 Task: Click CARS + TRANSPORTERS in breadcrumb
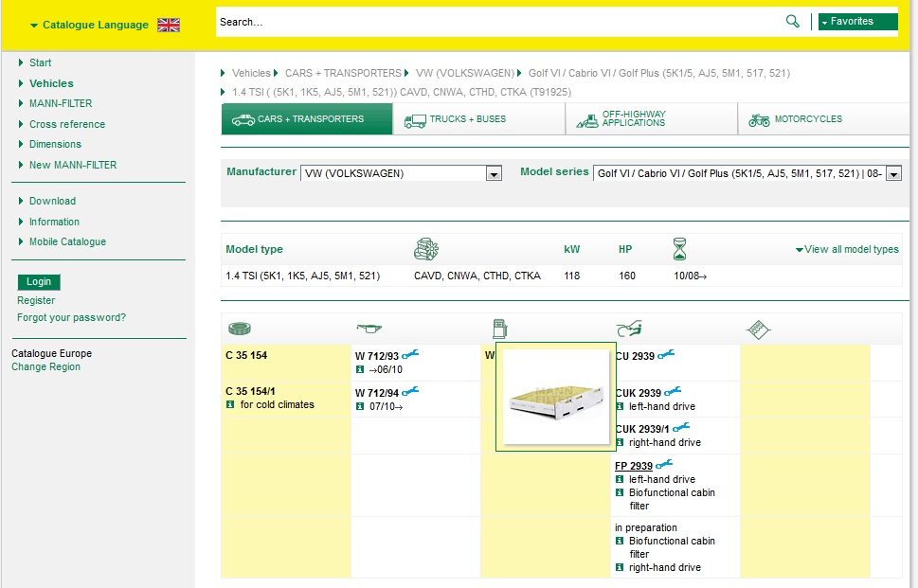point(343,73)
